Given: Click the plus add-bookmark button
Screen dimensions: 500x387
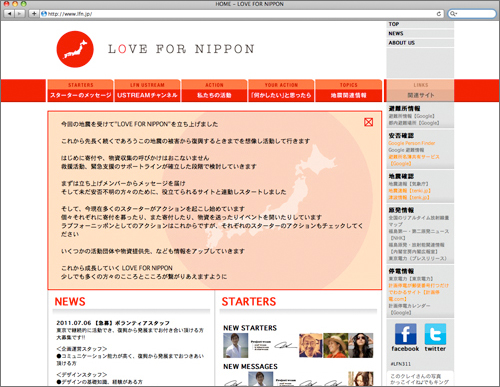Looking at the screenshot, I should [34, 14].
